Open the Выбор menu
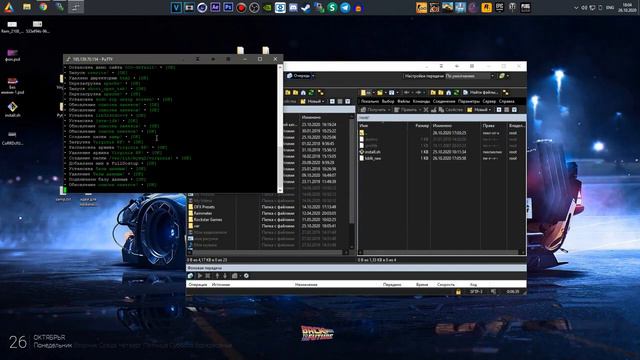This screenshot has width=640, height=360. click(388, 101)
